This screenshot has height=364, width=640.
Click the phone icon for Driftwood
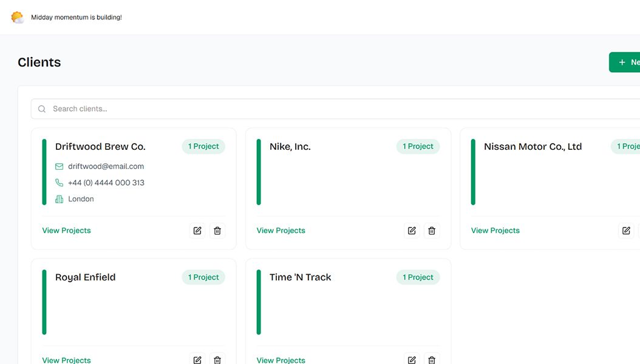pyautogui.click(x=59, y=183)
